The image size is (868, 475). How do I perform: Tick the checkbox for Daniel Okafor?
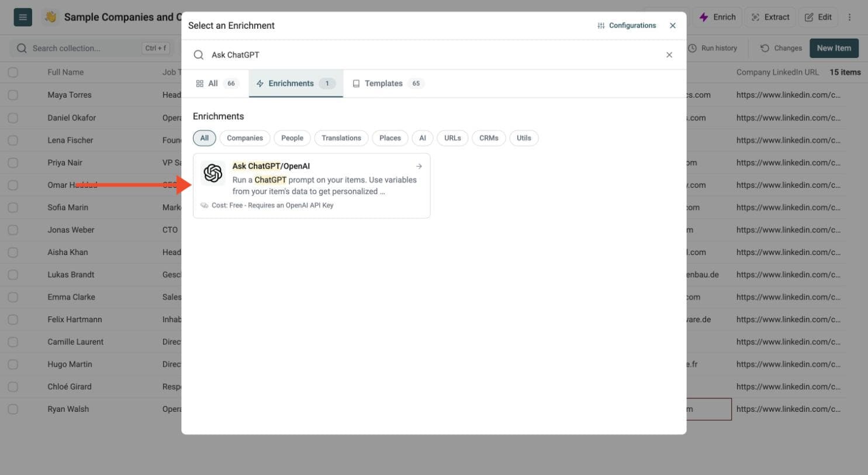[13, 118]
